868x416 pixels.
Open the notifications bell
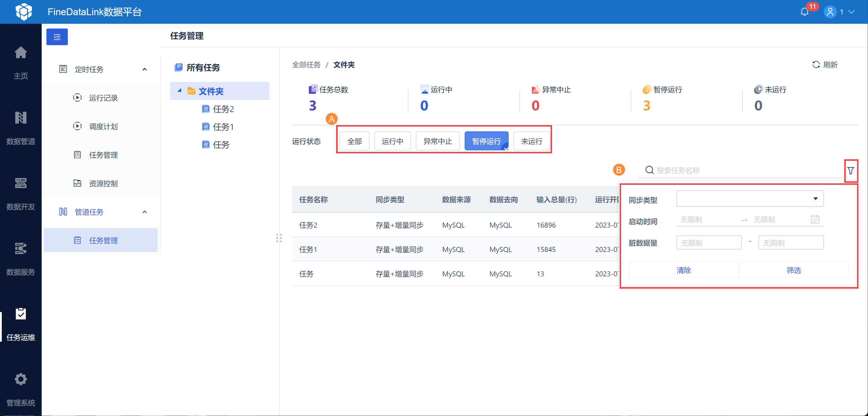point(804,12)
